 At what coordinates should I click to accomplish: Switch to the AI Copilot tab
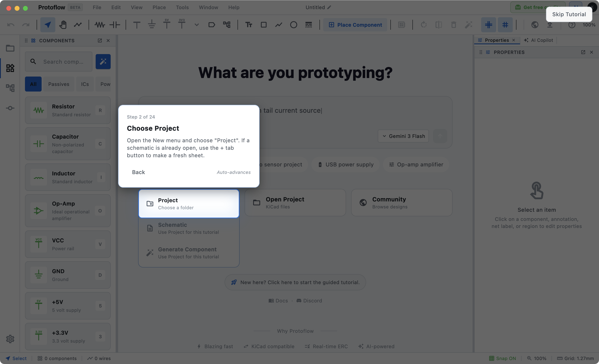(538, 40)
